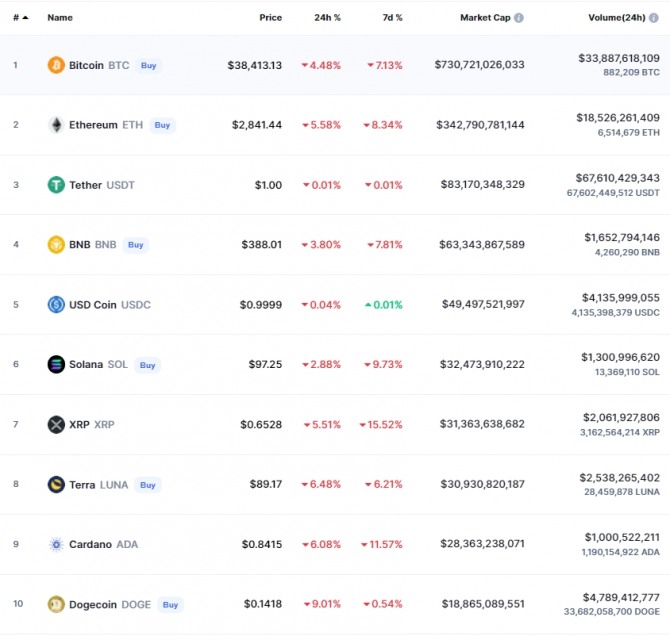Click the Terra LUNA logo
This screenshot has height=640, width=670.
pyautogui.click(x=56, y=484)
